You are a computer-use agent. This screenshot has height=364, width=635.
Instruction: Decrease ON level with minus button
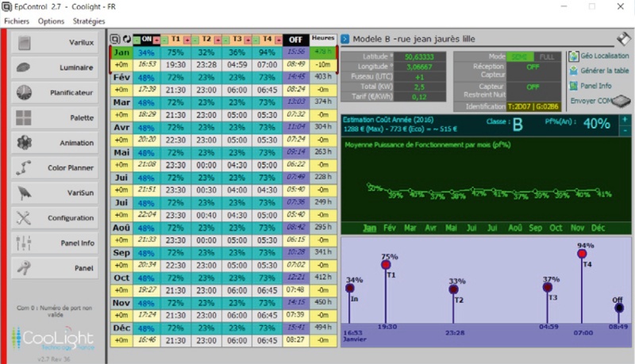(137, 40)
